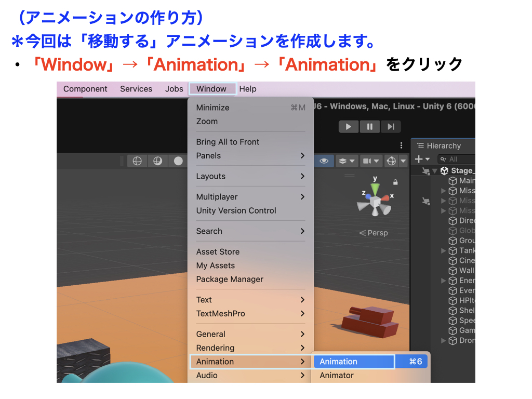Viewport: 532px width, 399px height.
Task: Click the Hierarchy search field
Action: (x=457, y=159)
